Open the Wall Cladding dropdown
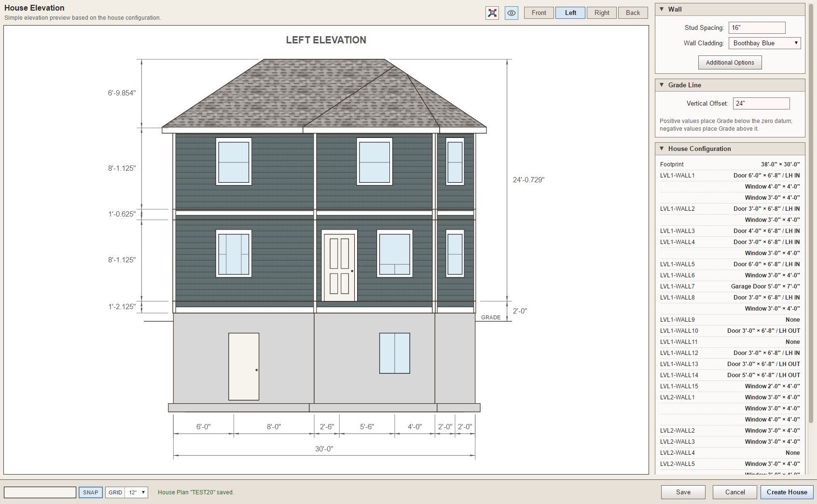Viewport: 817px width, 504px height. click(765, 43)
